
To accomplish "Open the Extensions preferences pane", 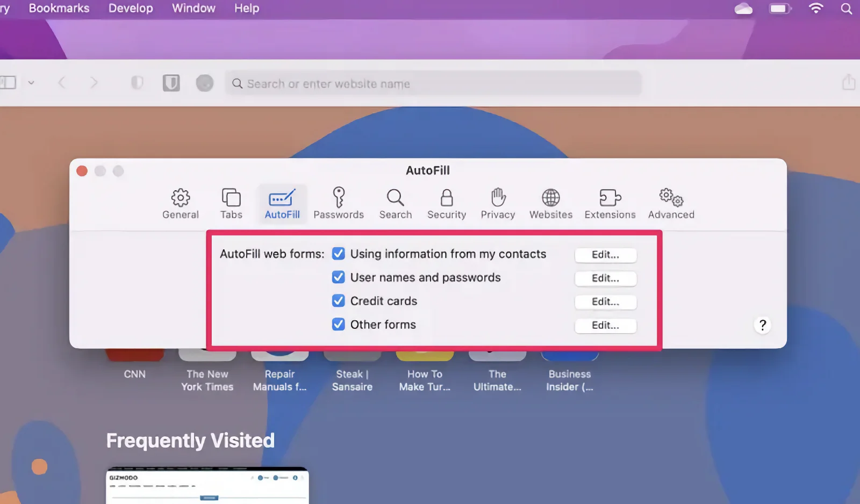I will (610, 204).
